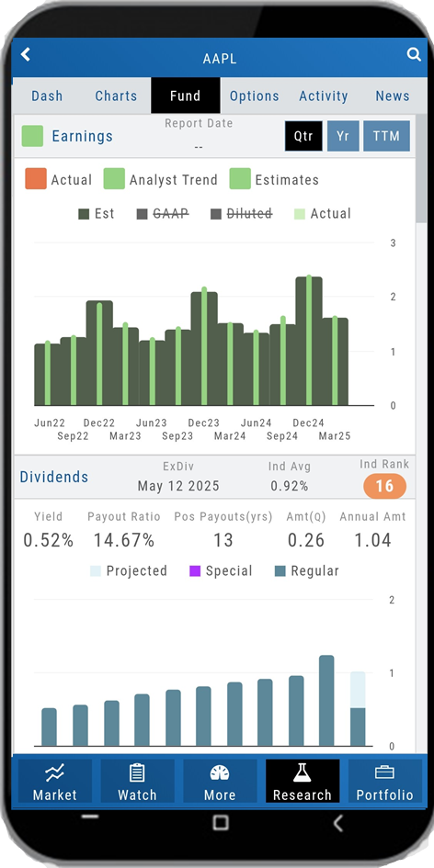Open search with the magnifier icon
Screen dimensions: 434x868
coord(414,53)
